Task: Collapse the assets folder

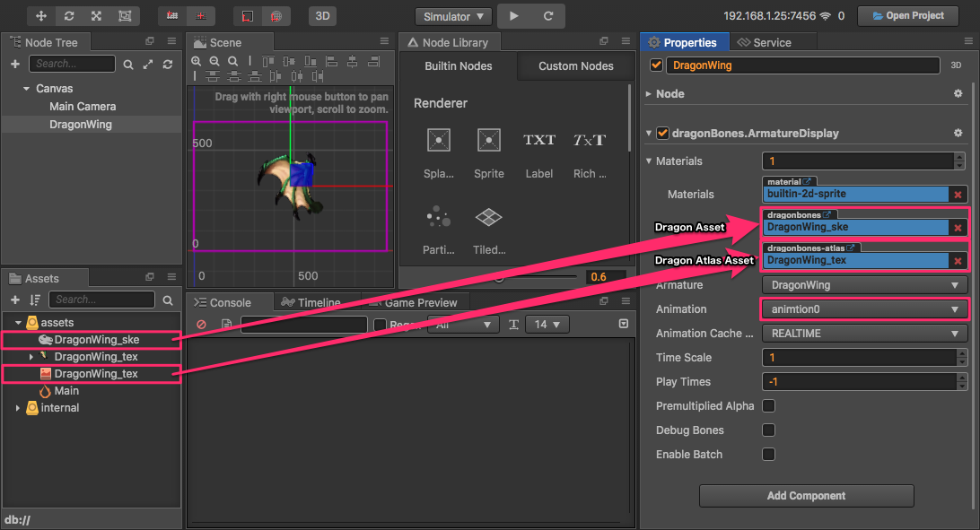Action: click(18, 323)
